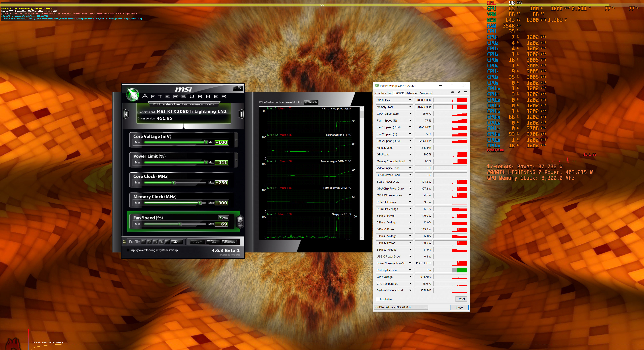The width and height of the screenshot is (644, 350).
Task: Toggle the Fan Speed Auto button
Action: [224, 217]
